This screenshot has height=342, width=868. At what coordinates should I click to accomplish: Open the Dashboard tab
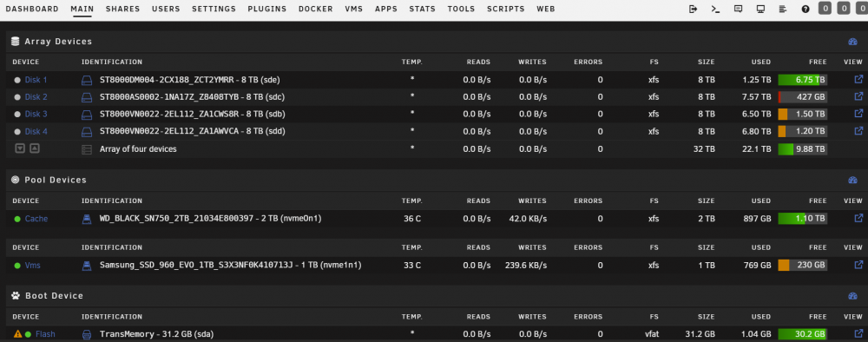(32, 9)
